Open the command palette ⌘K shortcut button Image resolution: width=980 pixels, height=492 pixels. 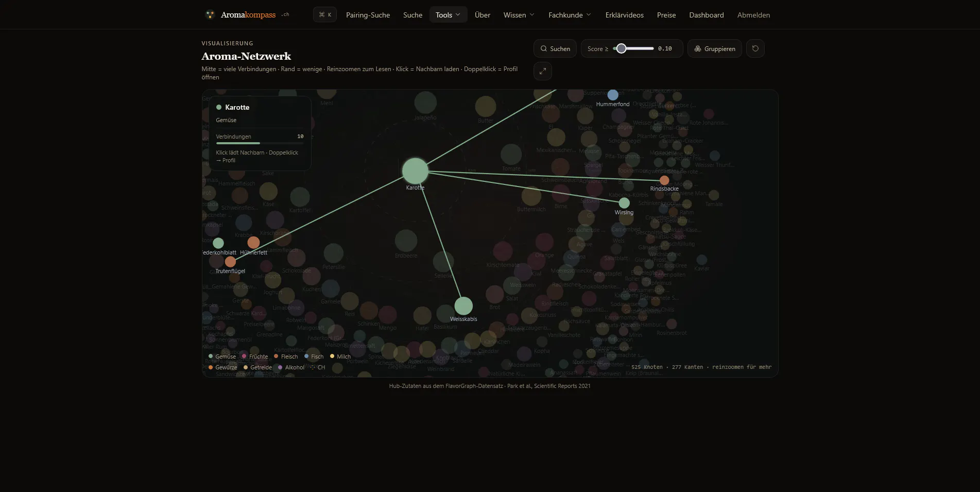tap(325, 14)
